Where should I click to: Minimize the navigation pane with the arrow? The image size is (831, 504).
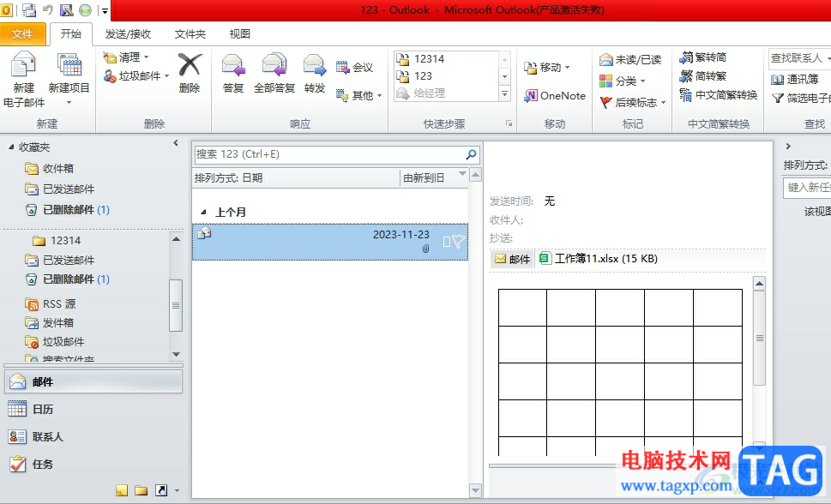pos(176,143)
